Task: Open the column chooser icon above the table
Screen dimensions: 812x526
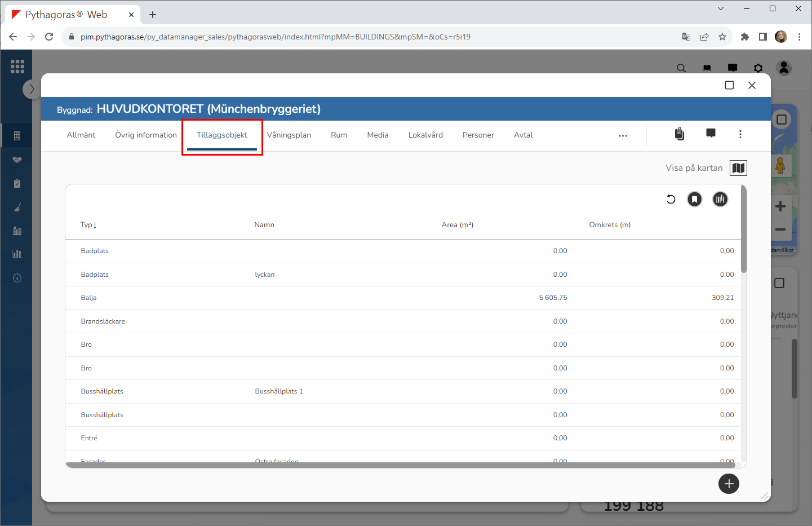Action: (x=720, y=199)
